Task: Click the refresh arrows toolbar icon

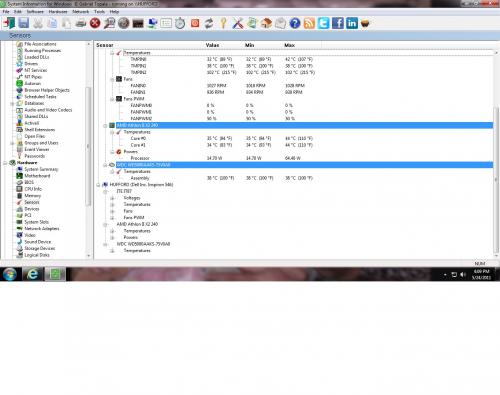Action: [x=209, y=23]
